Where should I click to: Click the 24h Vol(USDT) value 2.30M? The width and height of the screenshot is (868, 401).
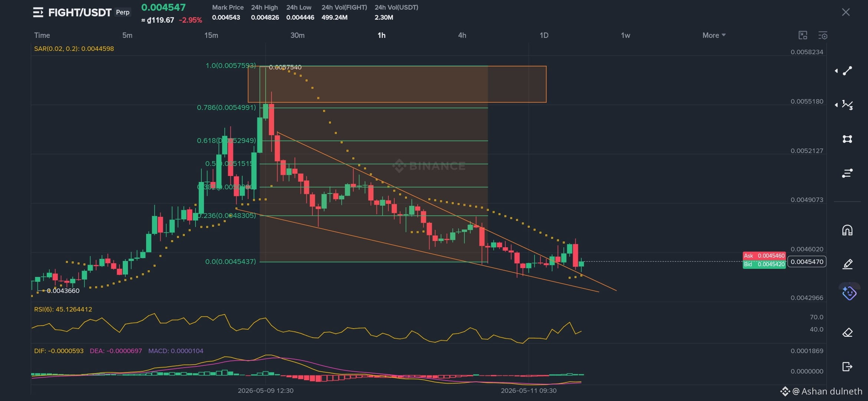[x=384, y=17]
